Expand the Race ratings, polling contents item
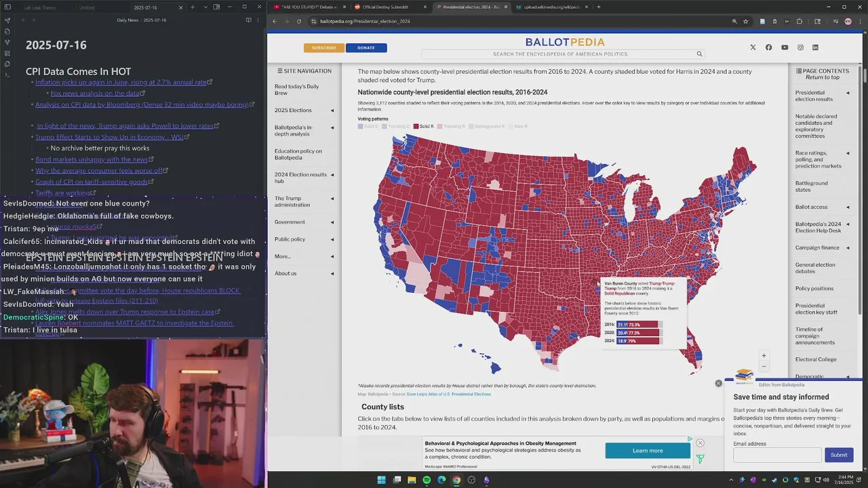 (x=847, y=153)
